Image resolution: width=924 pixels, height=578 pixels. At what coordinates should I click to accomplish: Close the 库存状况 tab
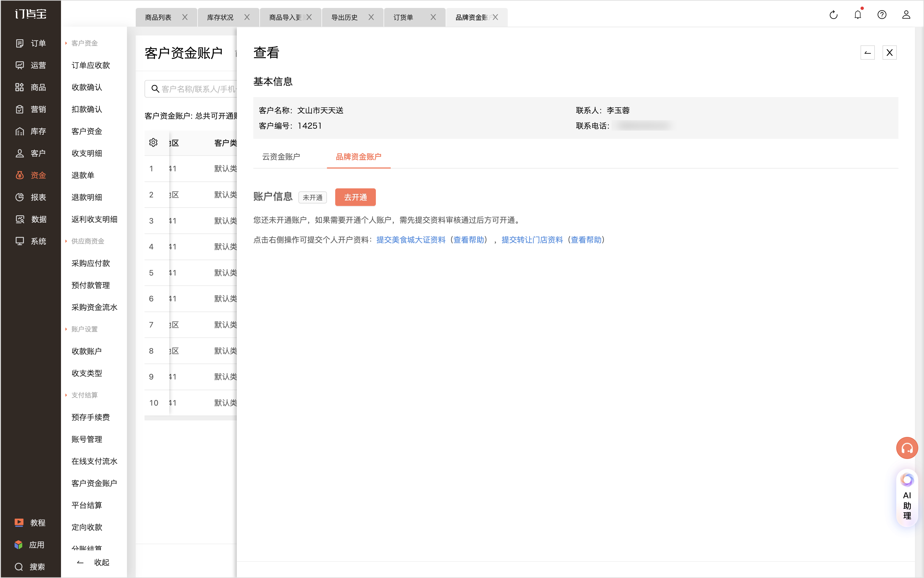(247, 17)
